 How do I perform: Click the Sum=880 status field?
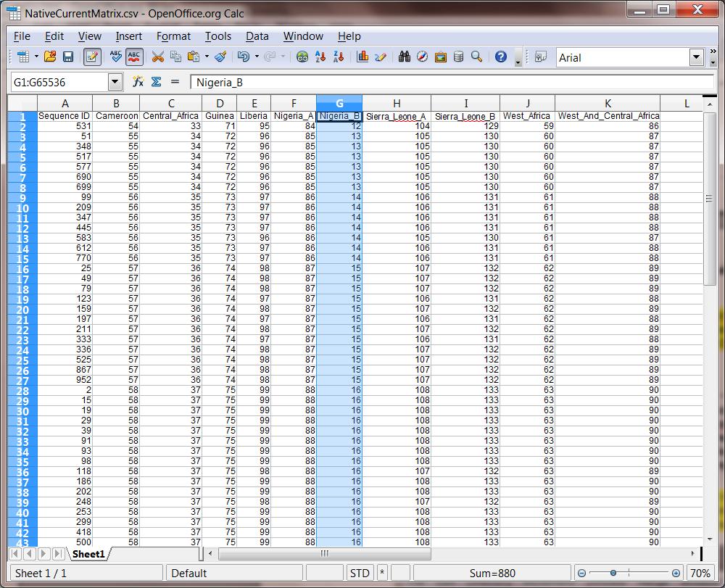point(492,573)
